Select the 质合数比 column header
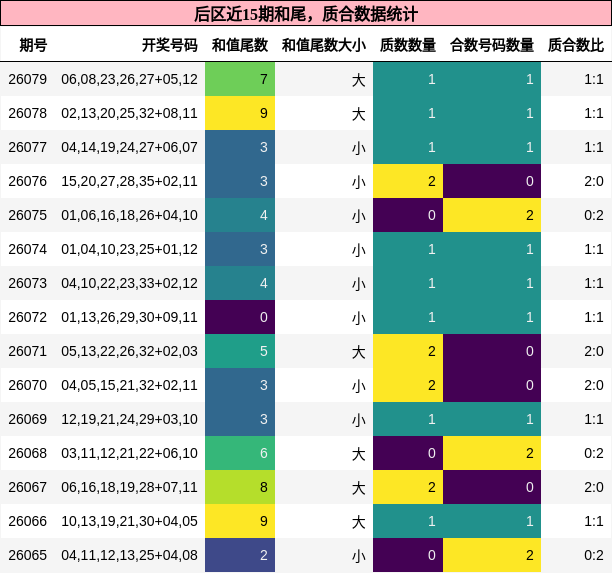 pos(576,45)
